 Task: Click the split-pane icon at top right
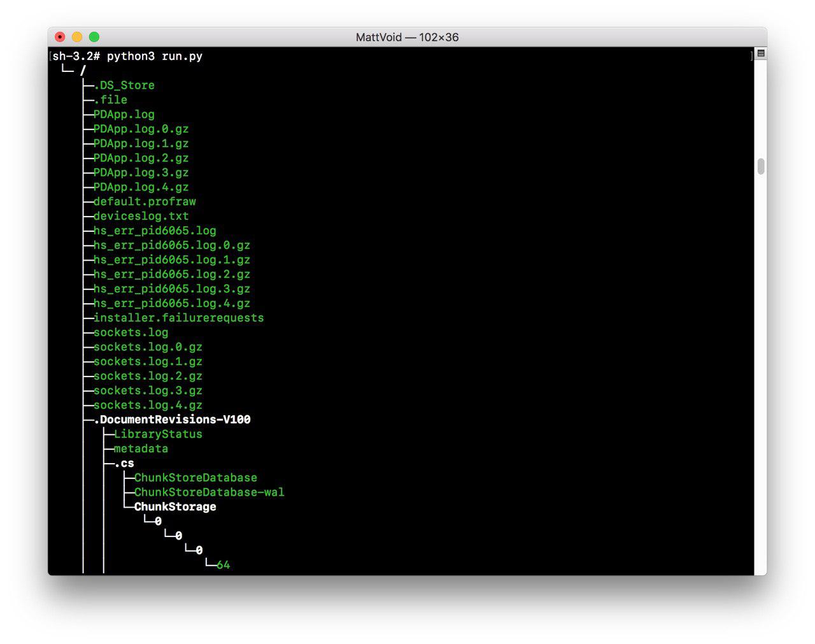pos(760,54)
